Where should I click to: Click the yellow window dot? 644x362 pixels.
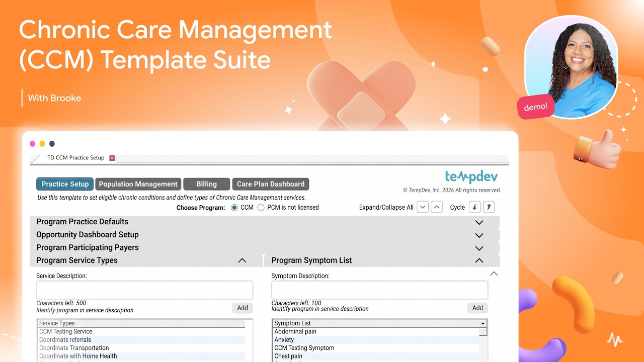pos(42,144)
